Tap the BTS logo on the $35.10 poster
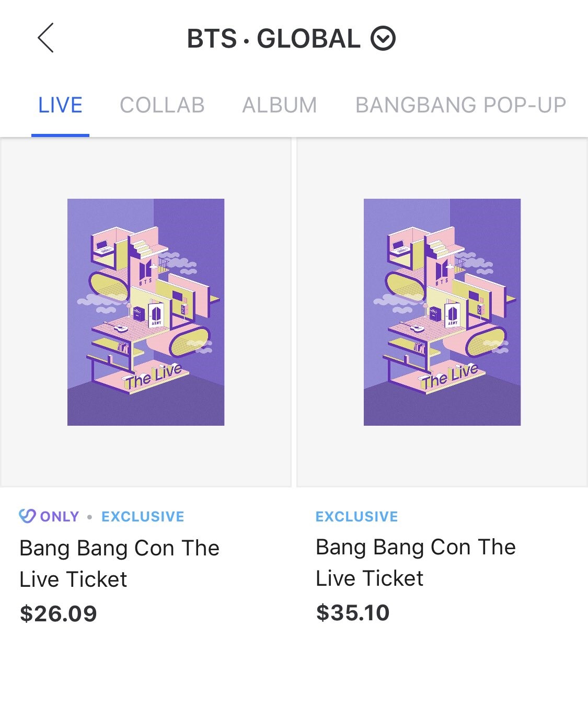The width and height of the screenshot is (588, 705). (442, 271)
